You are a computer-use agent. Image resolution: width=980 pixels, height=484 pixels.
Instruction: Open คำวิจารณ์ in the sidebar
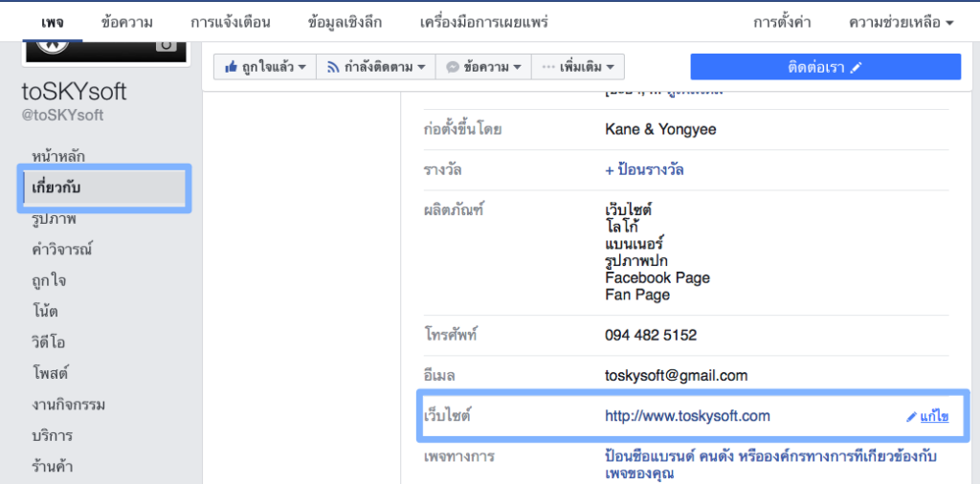(62, 250)
